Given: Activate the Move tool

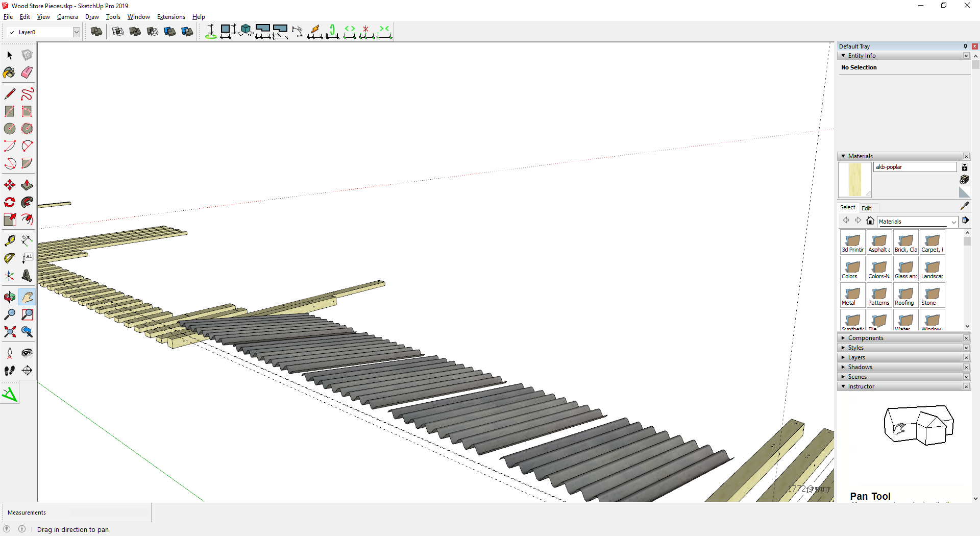Looking at the screenshot, I should (x=10, y=185).
